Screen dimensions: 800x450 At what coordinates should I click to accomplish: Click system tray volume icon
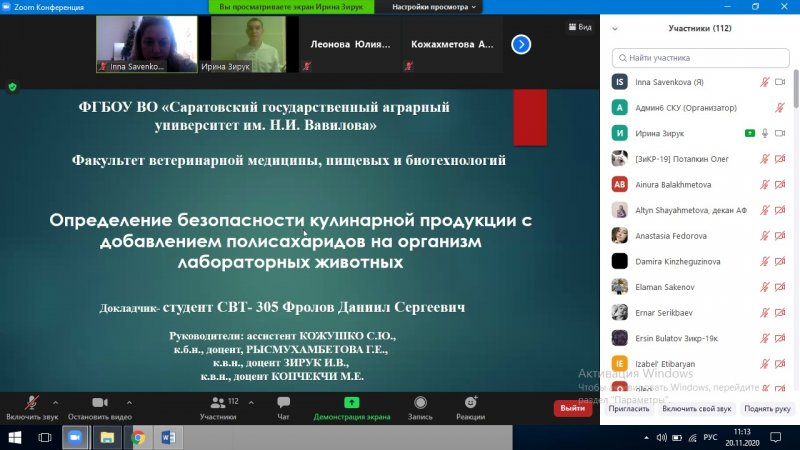click(x=662, y=437)
